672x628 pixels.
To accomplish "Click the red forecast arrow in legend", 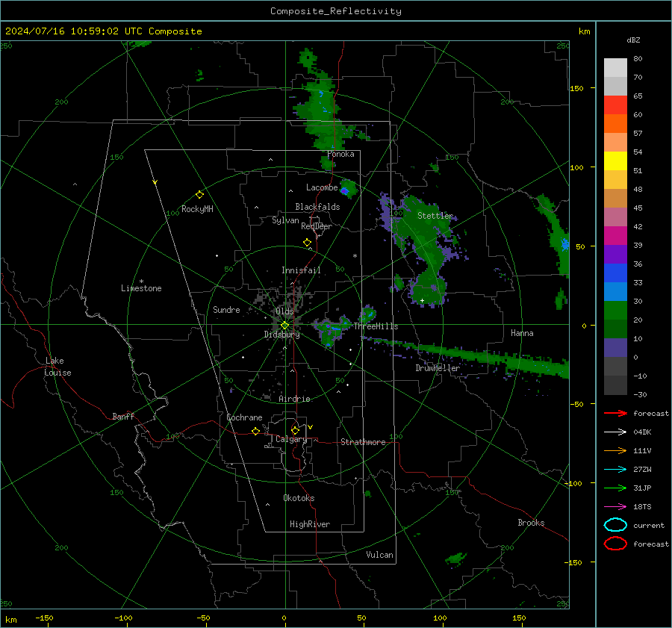I will coord(615,413).
